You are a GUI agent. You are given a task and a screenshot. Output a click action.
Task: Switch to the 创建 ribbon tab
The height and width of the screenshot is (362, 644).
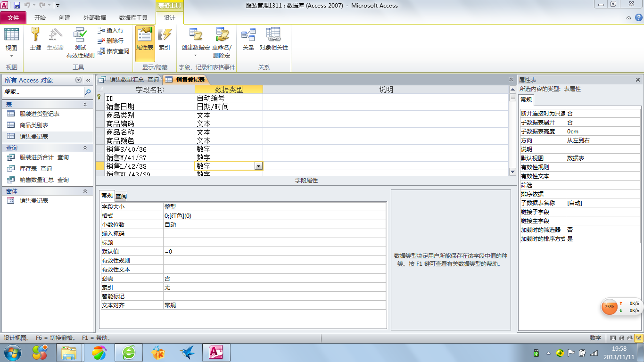click(x=65, y=18)
